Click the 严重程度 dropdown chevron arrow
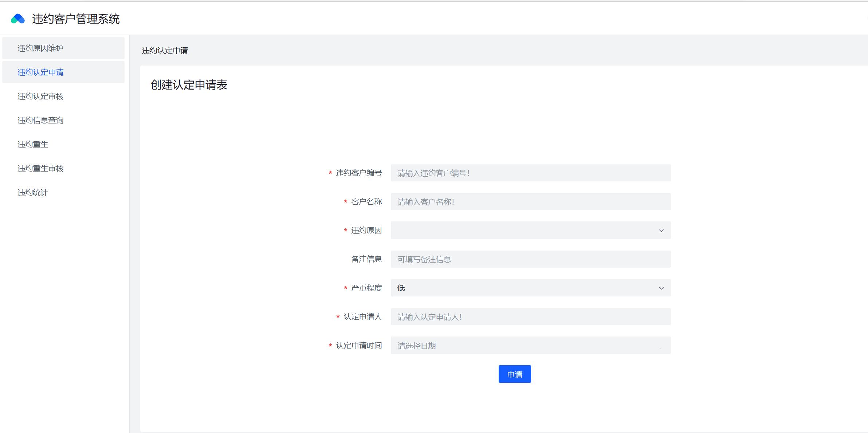Image resolution: width=868 pixels, height=433 pixels. 661,288
